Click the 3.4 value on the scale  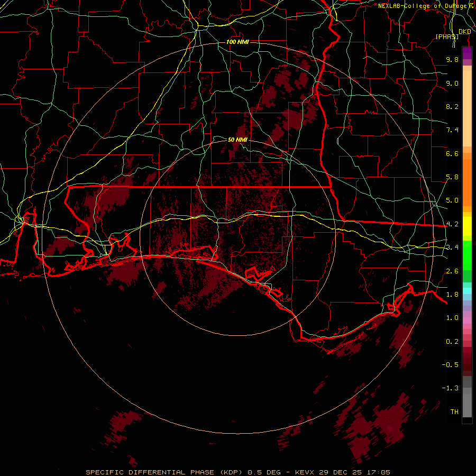452,248
